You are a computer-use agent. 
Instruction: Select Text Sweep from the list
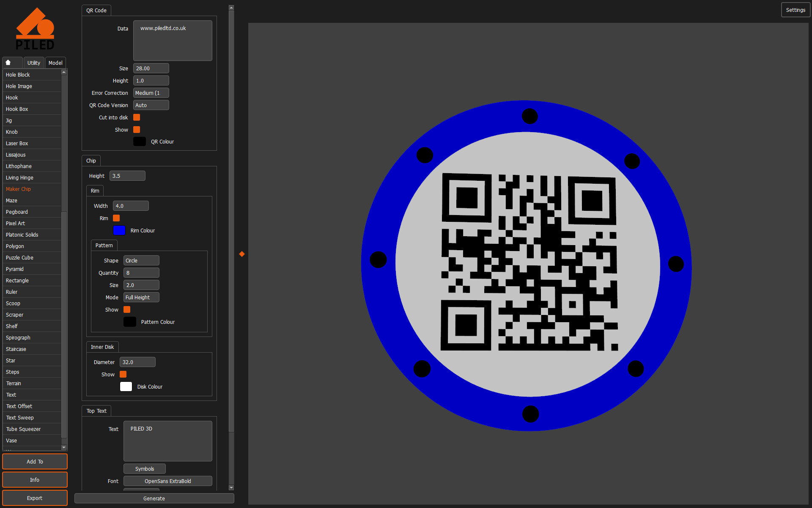click(32, 417)
